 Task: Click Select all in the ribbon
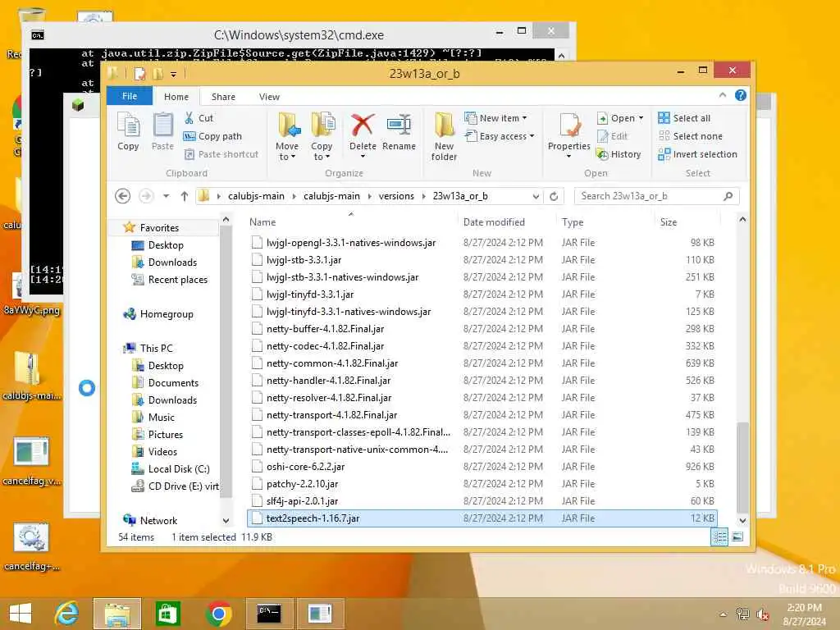(684, 118)
